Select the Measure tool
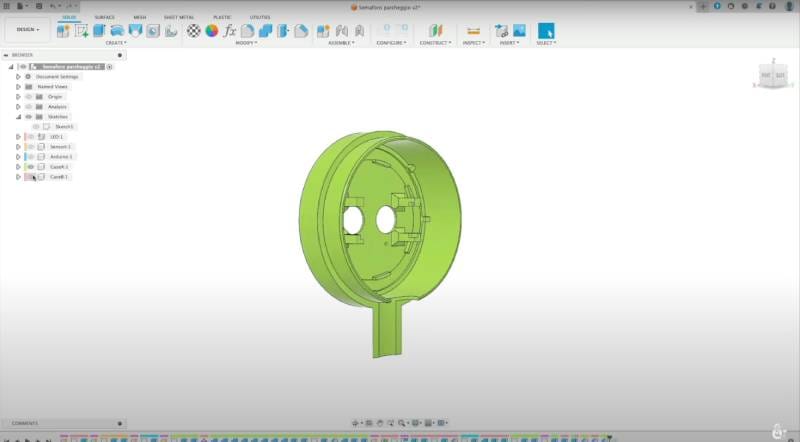 coord(473,31)
